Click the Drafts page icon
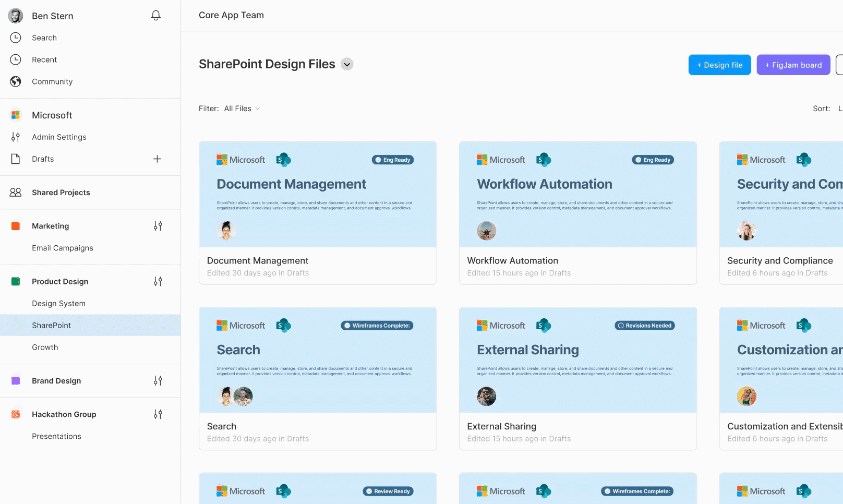843x504 pixels. 16,159
